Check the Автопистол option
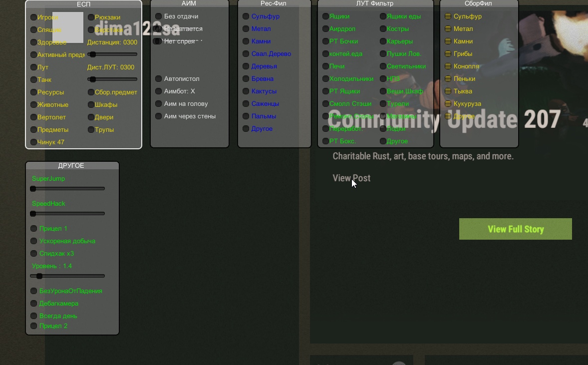 click(158, 79)
